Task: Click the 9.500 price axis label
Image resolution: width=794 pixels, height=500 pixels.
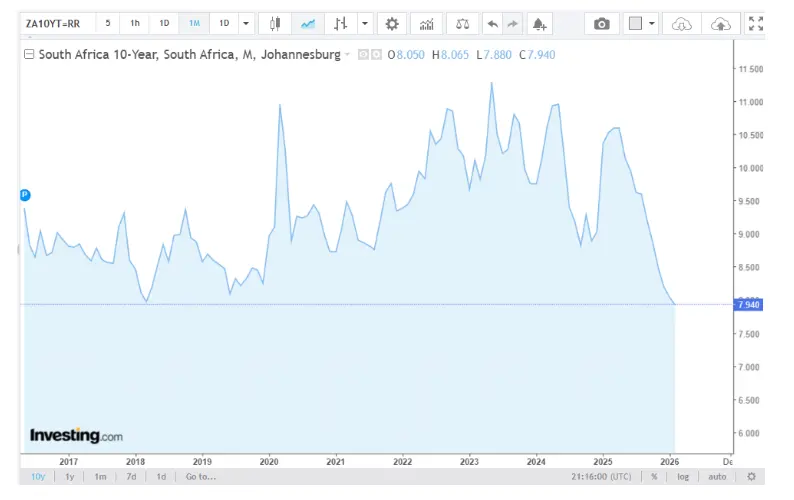Action: [x=749, y=201]
